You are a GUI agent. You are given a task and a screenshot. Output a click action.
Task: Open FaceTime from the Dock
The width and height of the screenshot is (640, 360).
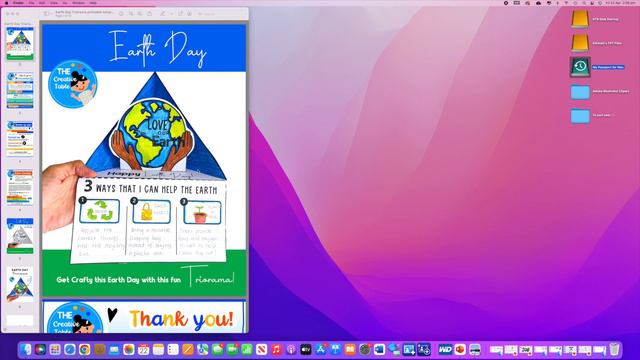[x=232, y=349]
